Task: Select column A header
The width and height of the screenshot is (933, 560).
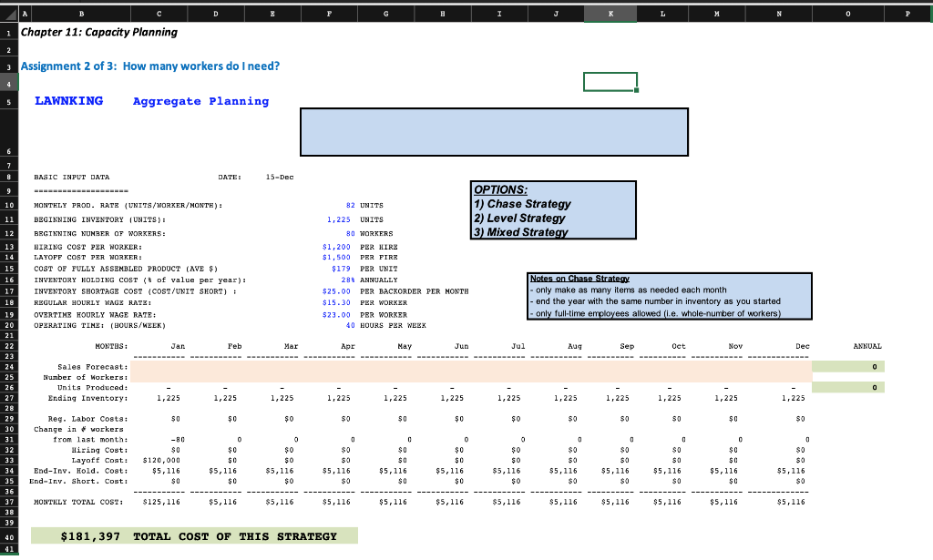Action: pos(24,14)
